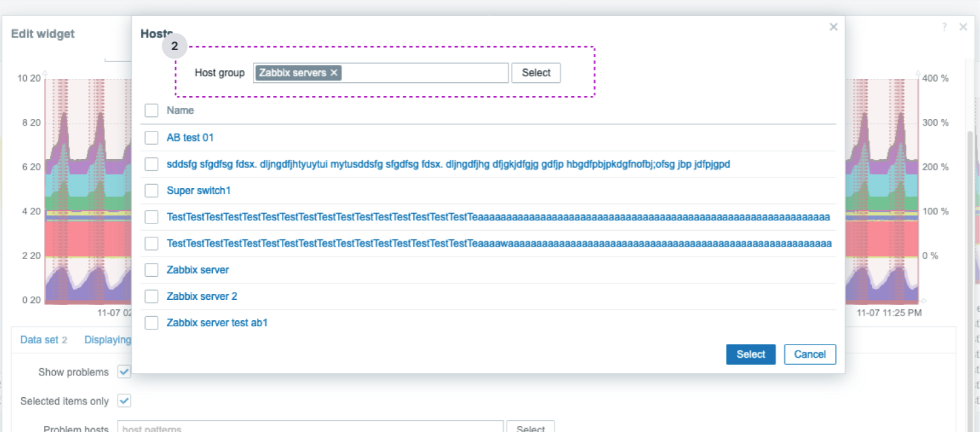This screenshot has height=432, width=980.
Task: Check the box for the sddsfg sfgdfsg host
Action: coord(152,164)
